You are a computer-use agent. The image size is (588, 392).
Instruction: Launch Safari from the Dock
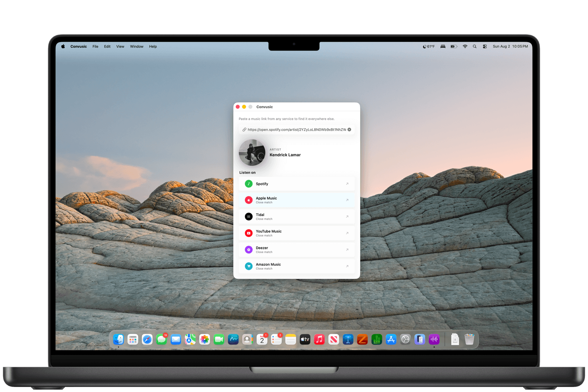pos(147,339)
